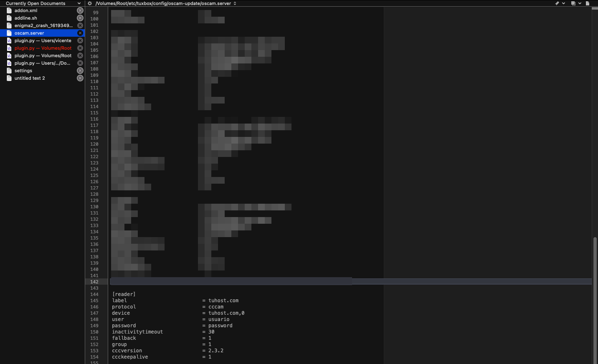This screenshot has width=598, height=364.
Task: Click the document icon at top right
Action: pyautogui.click(x=588, y=3)
